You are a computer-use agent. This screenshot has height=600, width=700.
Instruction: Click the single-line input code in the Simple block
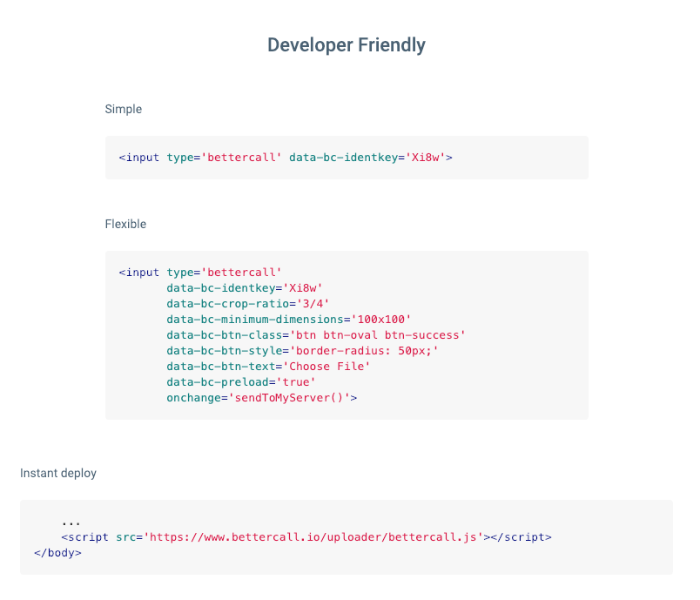point(286,158)
